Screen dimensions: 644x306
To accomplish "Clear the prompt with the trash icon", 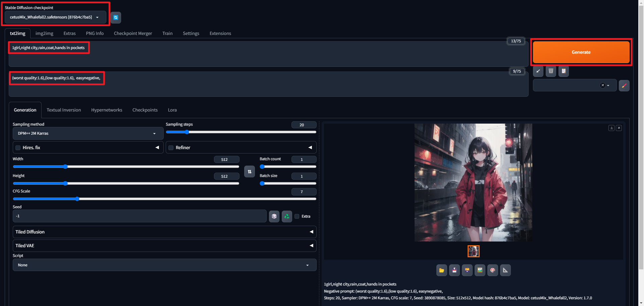I will [551, 71].
